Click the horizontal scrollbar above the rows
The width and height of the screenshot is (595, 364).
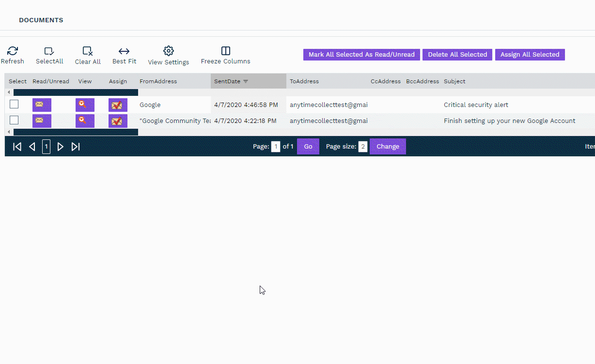click(76, 92)
